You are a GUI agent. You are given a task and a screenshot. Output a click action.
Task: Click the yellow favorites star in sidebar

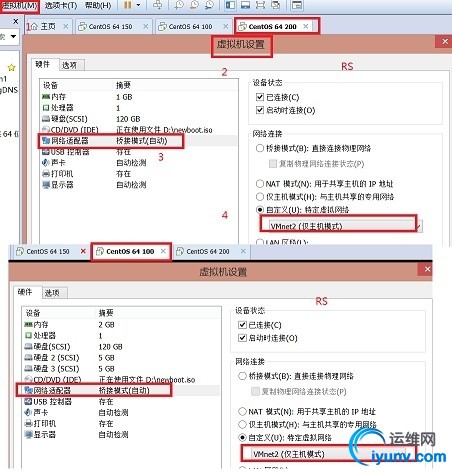(x=12, y=68)
